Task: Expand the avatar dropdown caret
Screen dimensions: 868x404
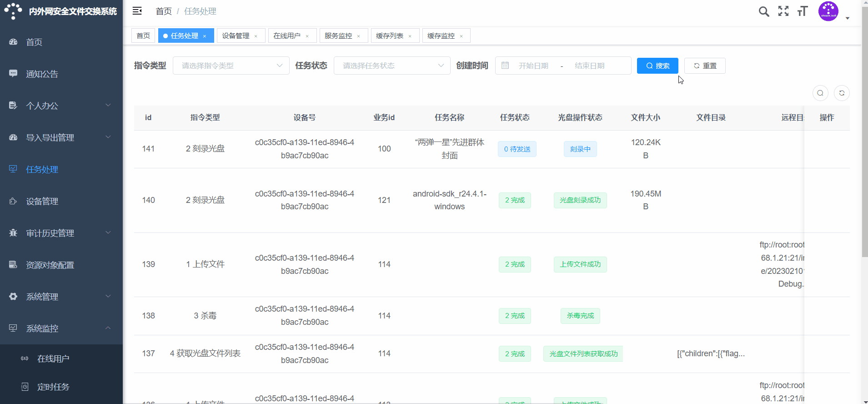Action: (x=848, y=18)
